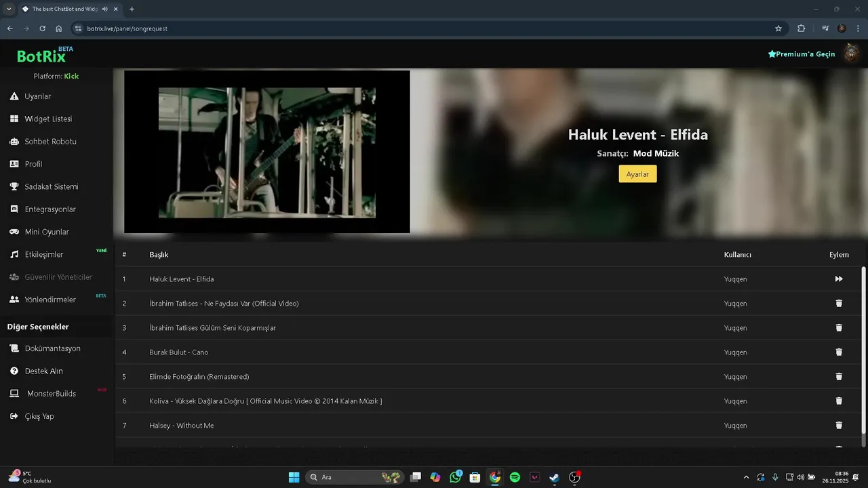The image size is (868, 488).
Task: Open Uyarılar warning icon in sidebar
Action: click(14, 96)
